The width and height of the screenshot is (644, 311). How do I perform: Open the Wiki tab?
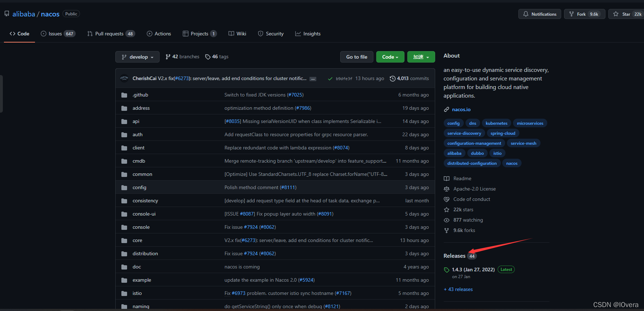(237, 34)
